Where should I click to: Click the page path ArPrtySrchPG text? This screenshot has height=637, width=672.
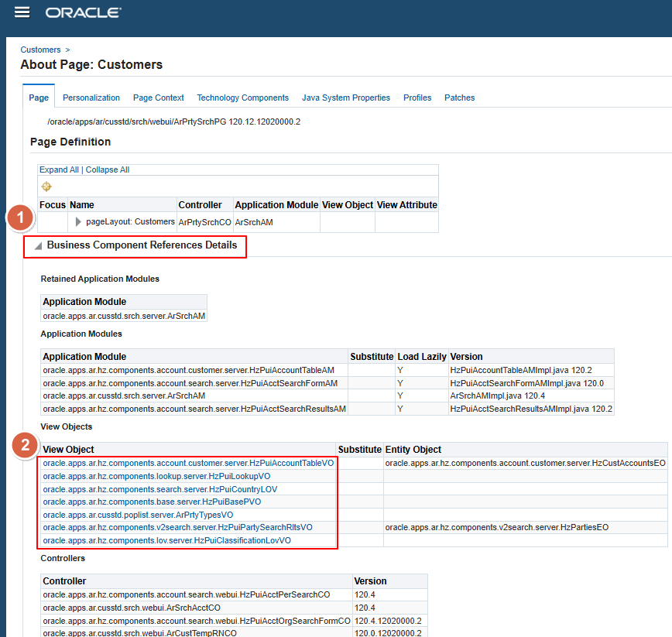[x=173, y=122]
